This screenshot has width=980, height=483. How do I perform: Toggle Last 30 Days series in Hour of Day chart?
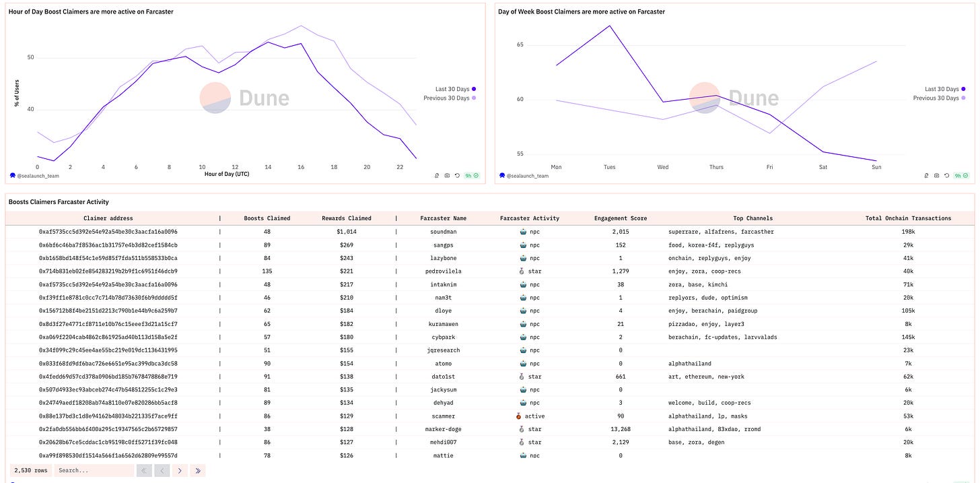(456, 89)
